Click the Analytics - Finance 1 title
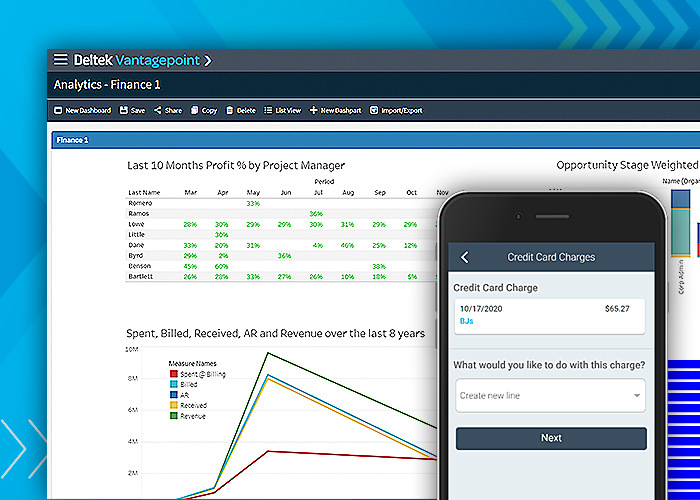Image resolution: width=700 pixels, height=500 pixels. [107, 85]
